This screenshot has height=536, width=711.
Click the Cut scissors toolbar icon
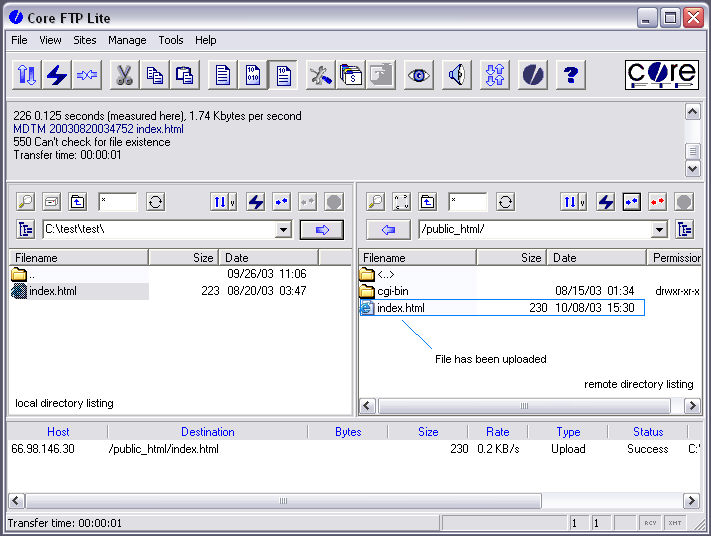[x=123, y=75]
